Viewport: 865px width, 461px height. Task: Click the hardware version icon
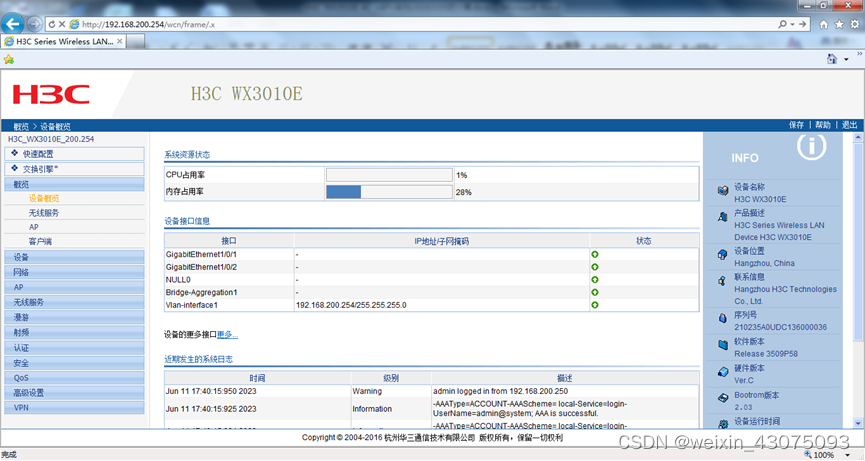click(x=723, y=371)
